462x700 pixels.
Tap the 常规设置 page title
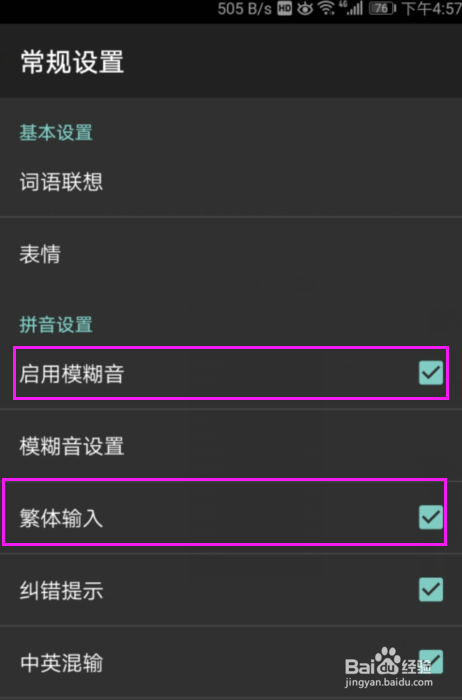[x=72, y=62]
